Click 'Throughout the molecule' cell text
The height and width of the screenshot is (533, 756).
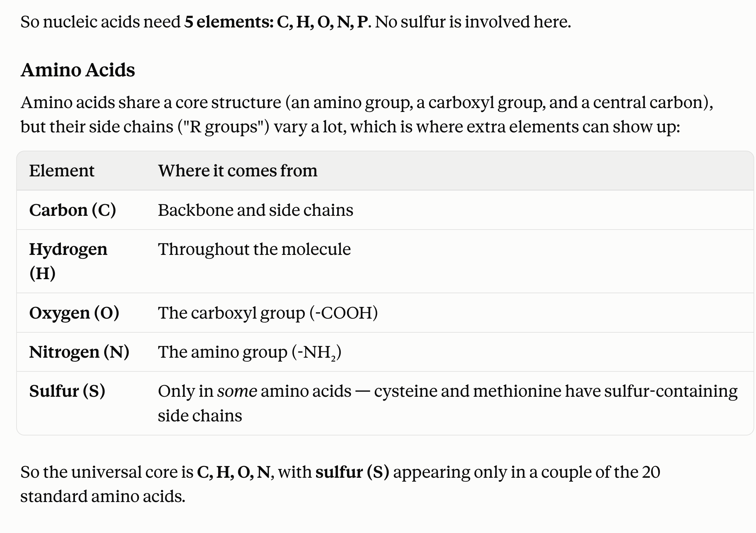pos(254,249)
